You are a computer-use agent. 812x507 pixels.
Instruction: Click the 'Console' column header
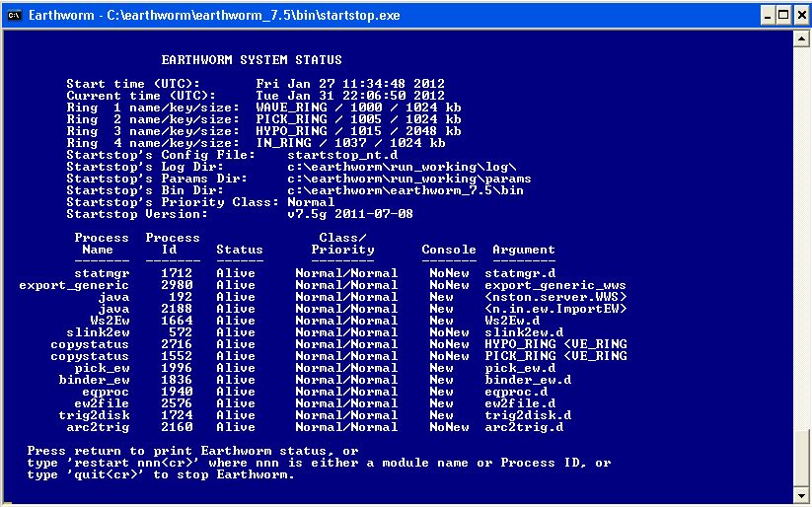[449, 251]
